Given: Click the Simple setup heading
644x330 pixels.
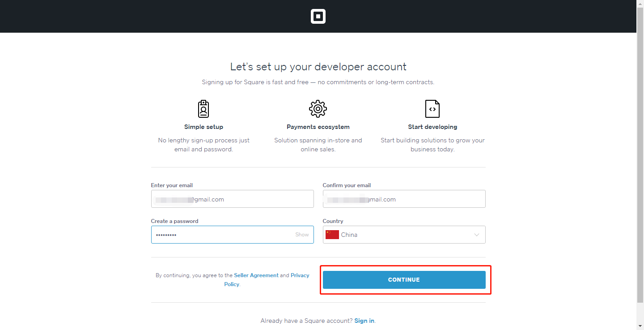Looking at the screenshot, I should pos(203,127).
